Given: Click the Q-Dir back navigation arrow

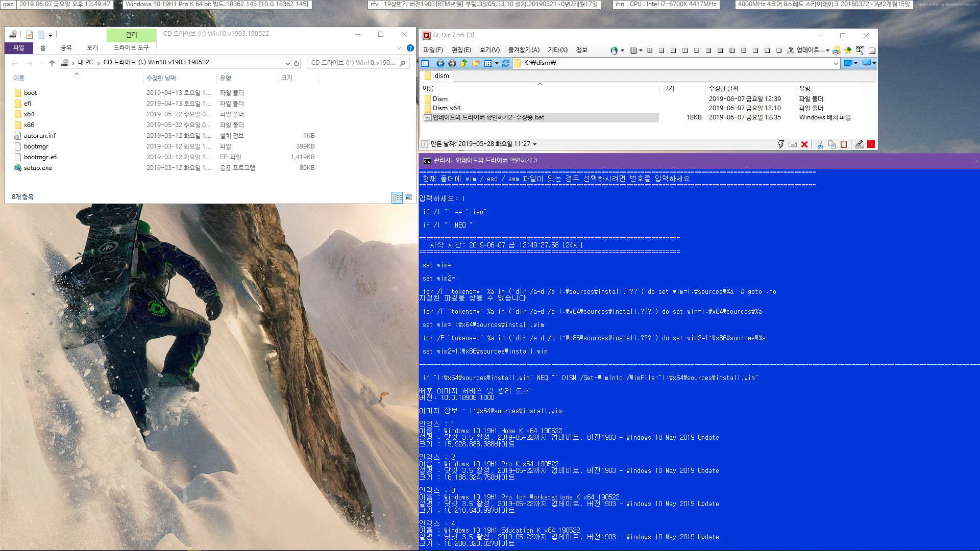Looking at the screenshot, I should 440,63.
